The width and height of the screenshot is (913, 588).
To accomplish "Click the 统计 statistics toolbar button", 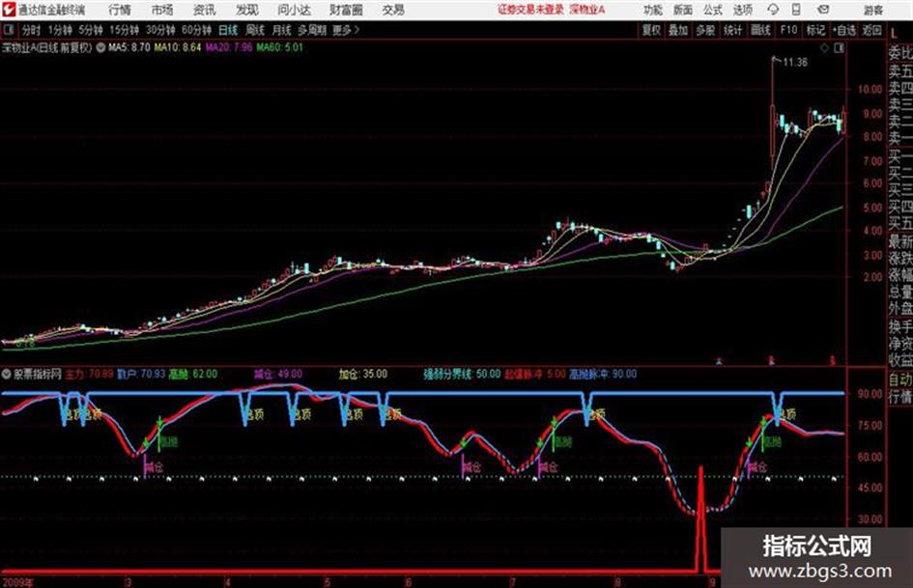I will (x=732, y=30).
